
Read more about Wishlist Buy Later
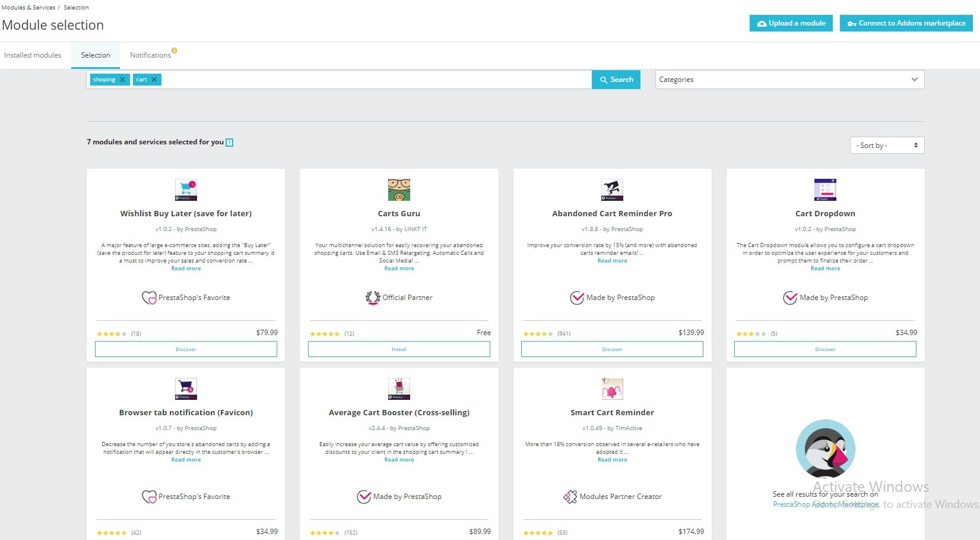186,269
